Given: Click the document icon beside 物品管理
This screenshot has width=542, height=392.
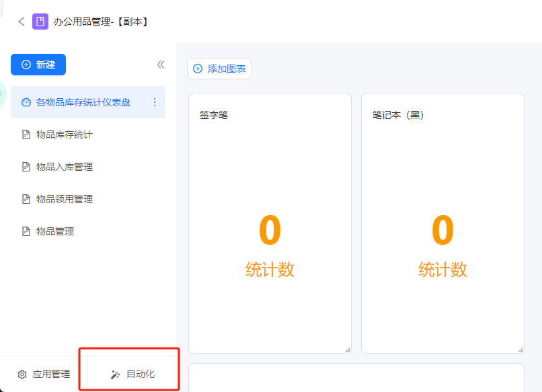Looking at the screenshot, I should [26, 231].
